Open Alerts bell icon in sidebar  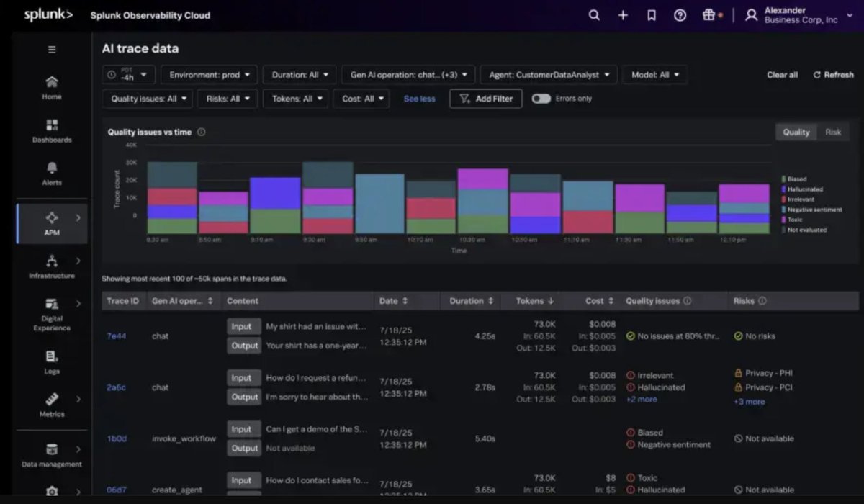coord(52,174)
